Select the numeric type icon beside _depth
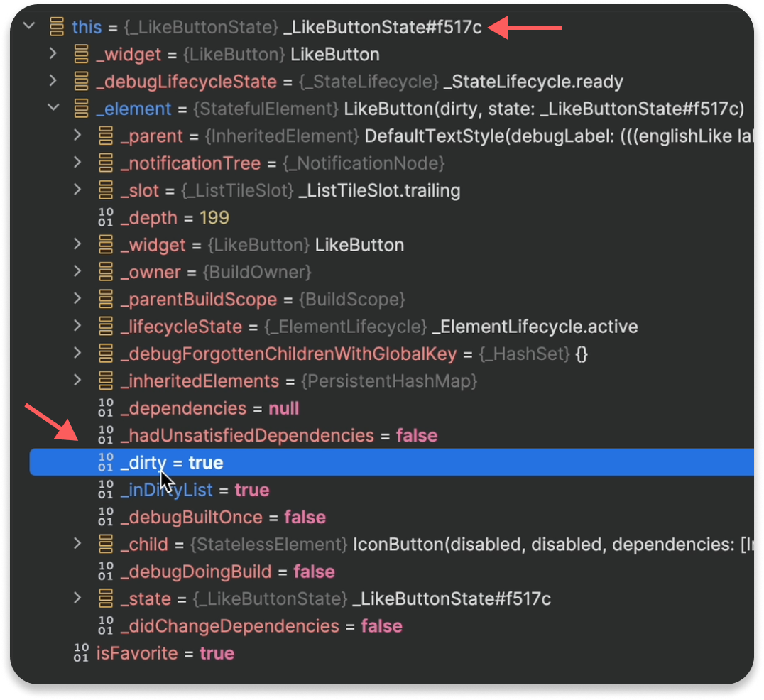The height and width of the screenshot is (700, 764). [105, 217]
